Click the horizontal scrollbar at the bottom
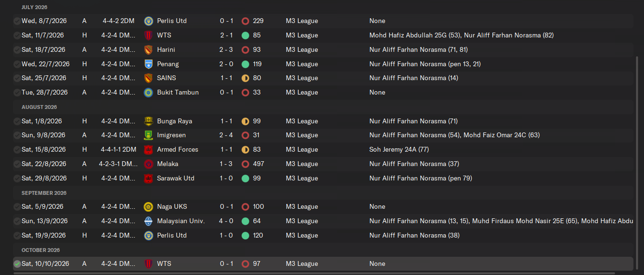The image size is (644, 275). (312, 273)
